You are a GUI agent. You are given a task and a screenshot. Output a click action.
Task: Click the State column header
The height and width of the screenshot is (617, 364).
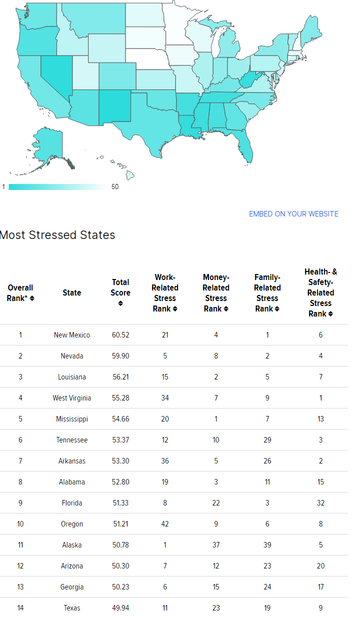tap(72, 293)
